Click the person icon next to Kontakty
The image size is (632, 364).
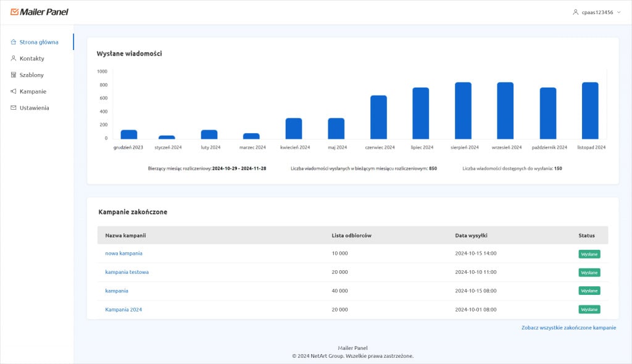tap(12, 59)
